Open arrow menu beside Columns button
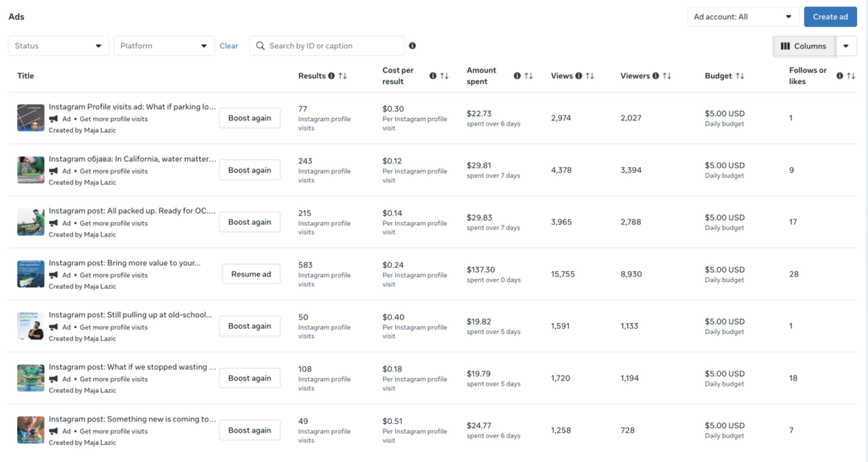Screen dimensions: 868x462 point(846,46)
